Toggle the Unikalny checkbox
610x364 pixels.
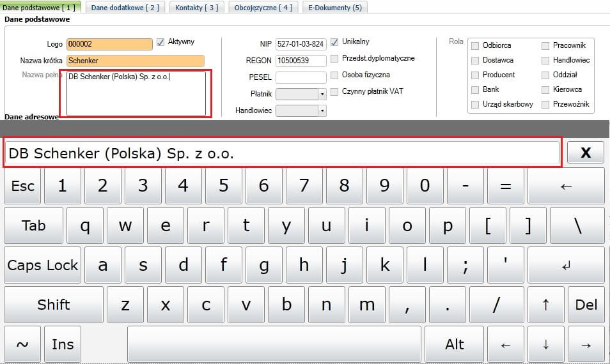coord(334,42)
